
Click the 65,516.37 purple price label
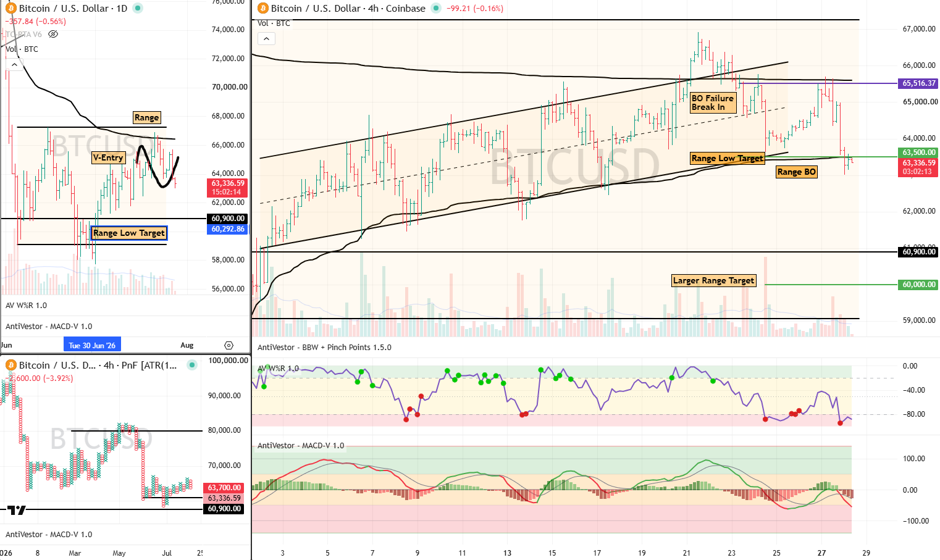[x=918, y=83]
